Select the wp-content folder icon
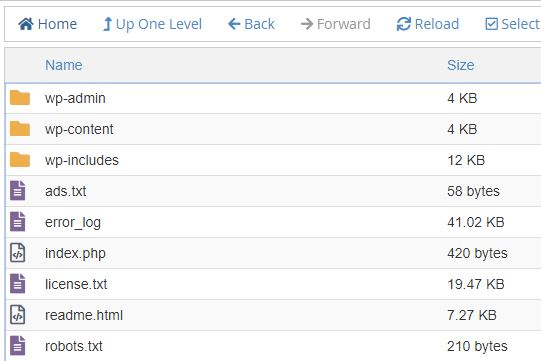This screenshot has height=361, width=541. click(20, 129)
